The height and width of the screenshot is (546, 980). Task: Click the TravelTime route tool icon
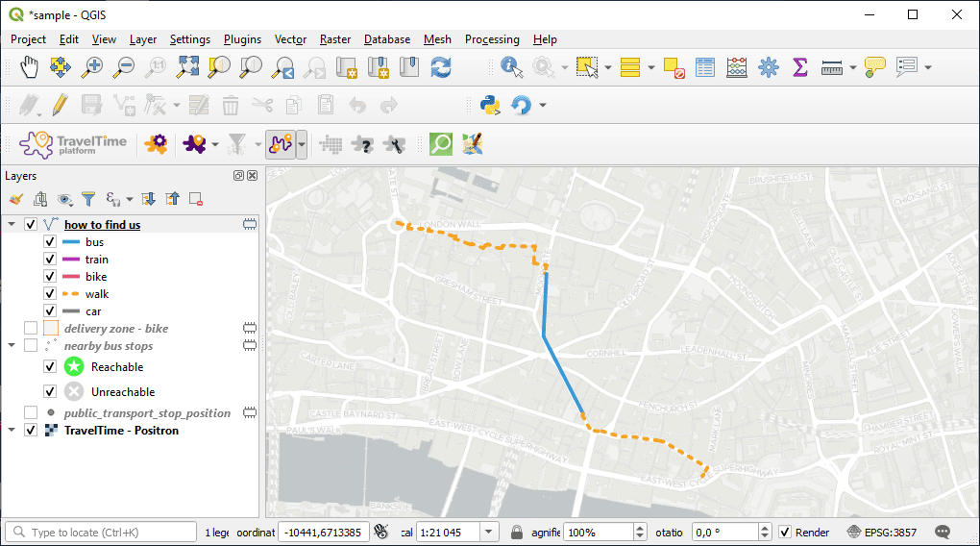click(280, 144)
